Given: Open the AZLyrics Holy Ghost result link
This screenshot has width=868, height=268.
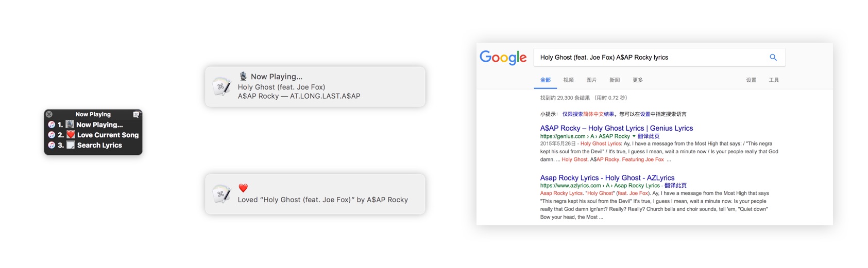Looking at the screenshot, I should (x=607, y=178).
